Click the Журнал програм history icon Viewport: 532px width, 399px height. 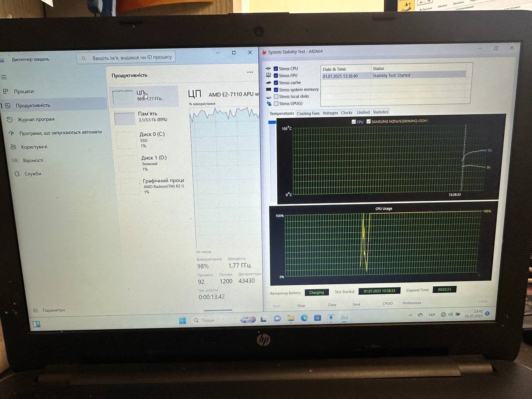coord(10,120)
